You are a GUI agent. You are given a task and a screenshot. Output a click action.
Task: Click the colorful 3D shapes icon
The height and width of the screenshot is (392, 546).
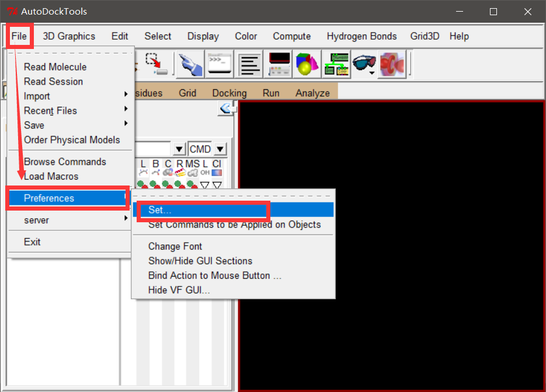(x=307, y=64)
